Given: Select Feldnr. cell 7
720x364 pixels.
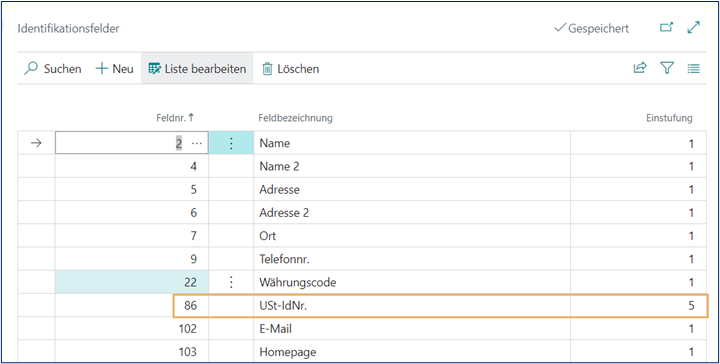Looking at the screenshot, I should coord(132,236).
